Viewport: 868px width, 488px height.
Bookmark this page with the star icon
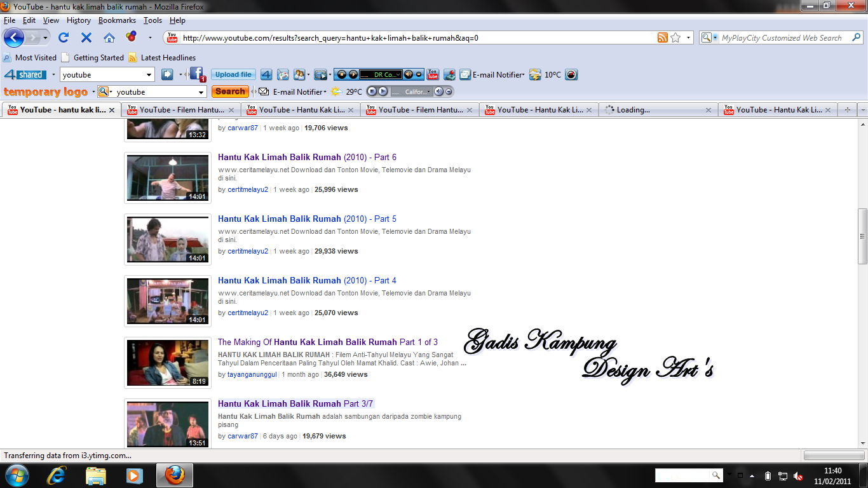(x=675, y=37)
